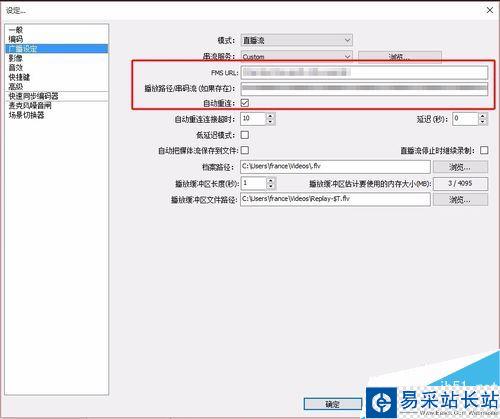Click 浏览 button beside 播放缓冲区文件路径
This screenshot has height=419, width=500.
tap(460, 200)
